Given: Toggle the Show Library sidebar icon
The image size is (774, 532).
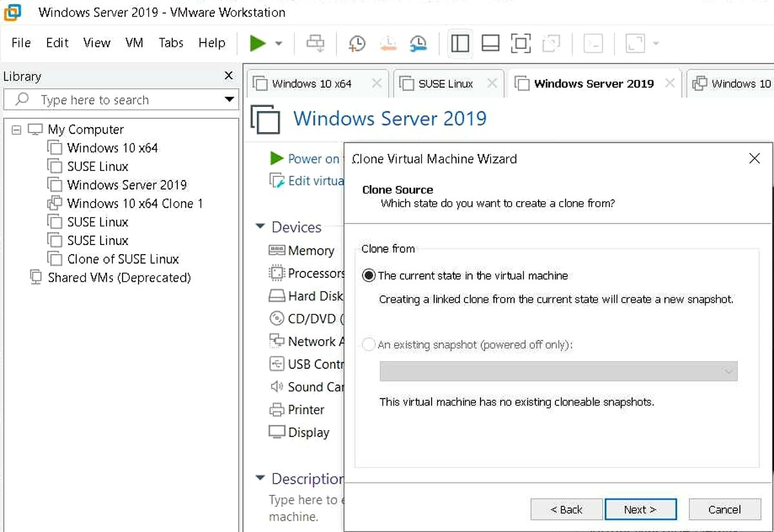Looking at the screenshot, I should coord(460,43).
